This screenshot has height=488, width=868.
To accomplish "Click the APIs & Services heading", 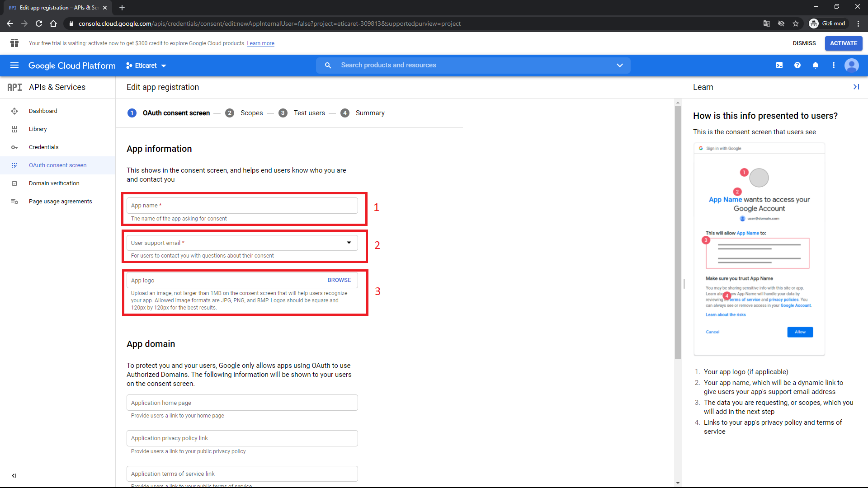I will [57, 87].
